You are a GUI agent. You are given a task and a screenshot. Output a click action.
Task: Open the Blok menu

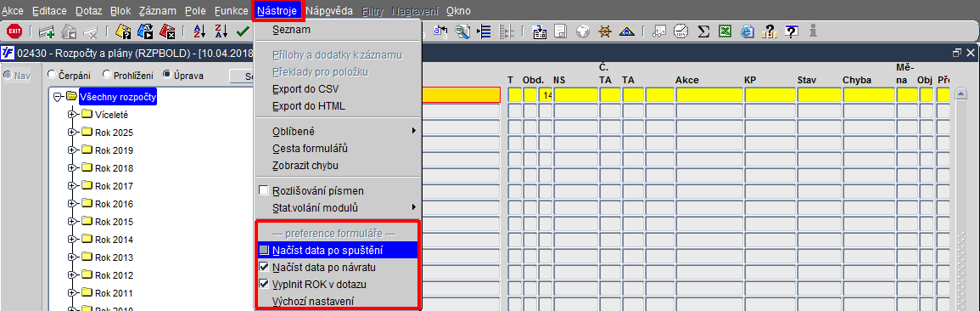pyautogui.click(x=120, y=11)
